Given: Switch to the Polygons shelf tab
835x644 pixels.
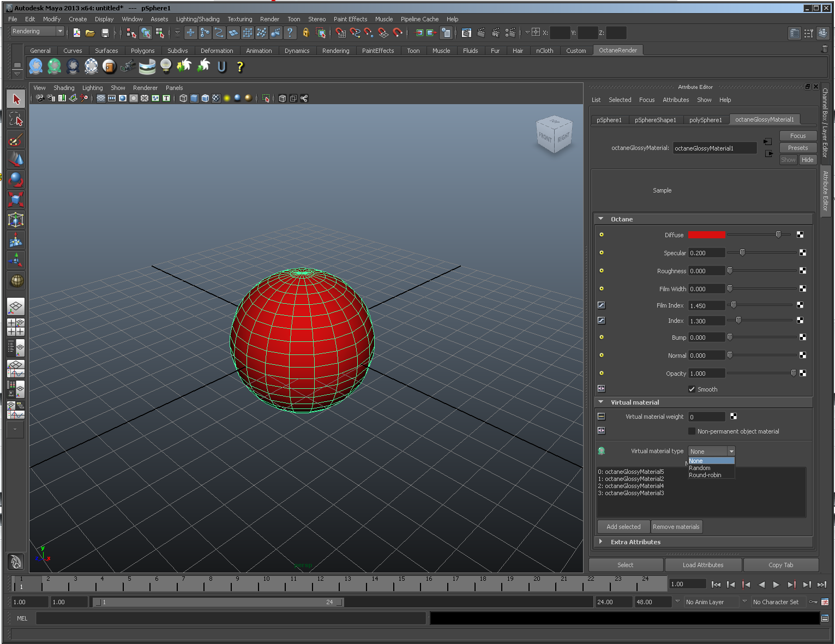Looking at the screenshot, I should pyautogui.click(x=142, y=51).
